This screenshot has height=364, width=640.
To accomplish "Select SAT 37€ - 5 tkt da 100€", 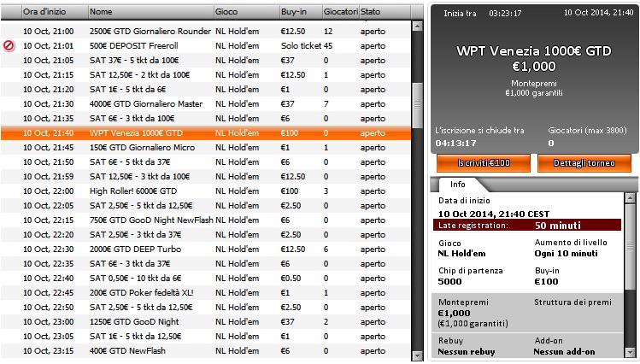I will 206,61.
